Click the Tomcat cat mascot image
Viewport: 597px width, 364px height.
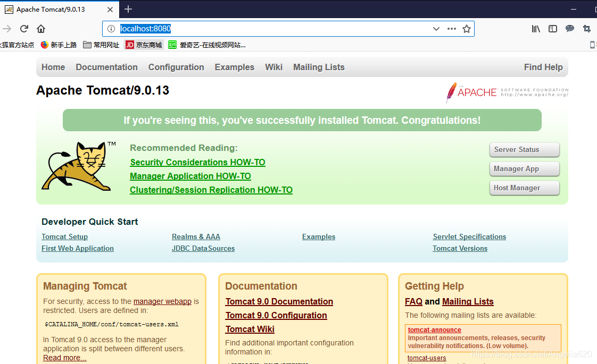point(79,166)
